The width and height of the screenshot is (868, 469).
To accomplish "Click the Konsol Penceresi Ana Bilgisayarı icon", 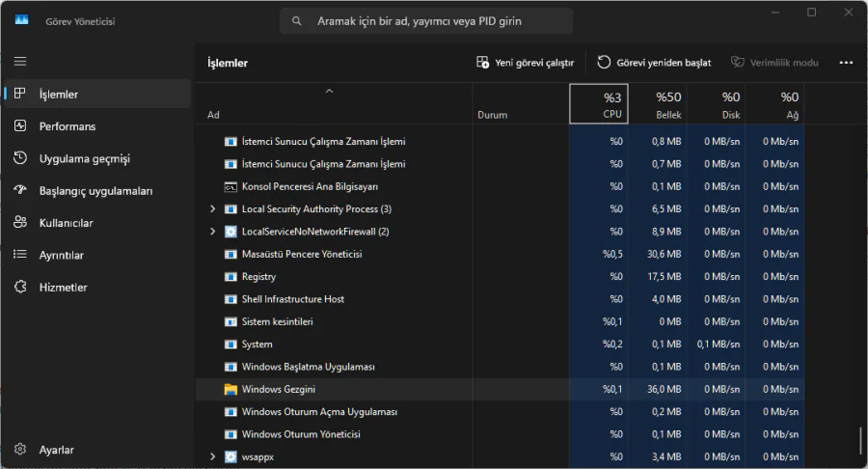I will coord(231,186).
